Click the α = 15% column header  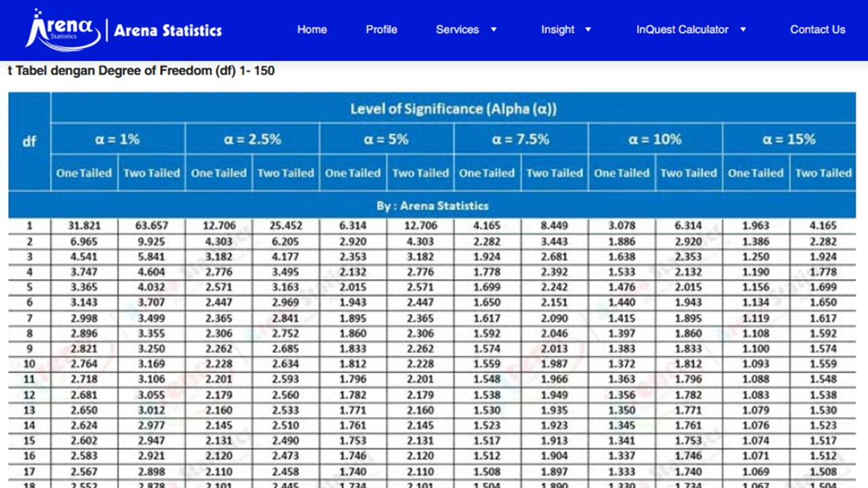[x=789, y=140]
